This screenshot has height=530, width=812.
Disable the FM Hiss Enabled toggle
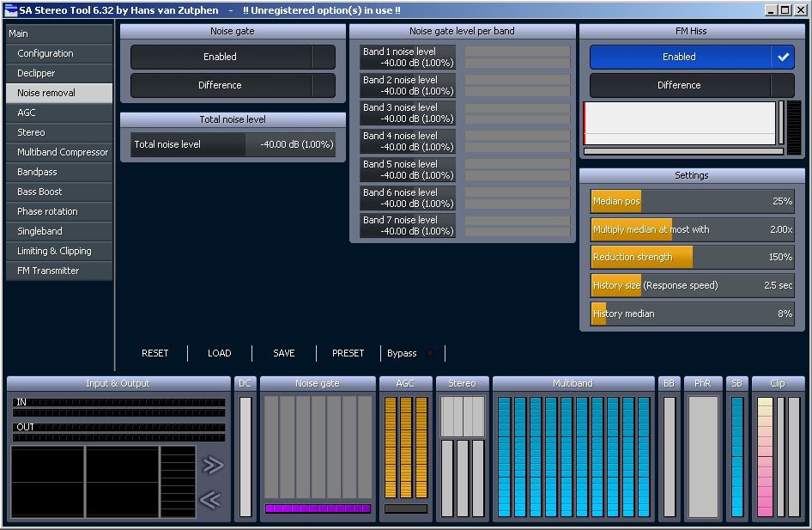[692, 57]
